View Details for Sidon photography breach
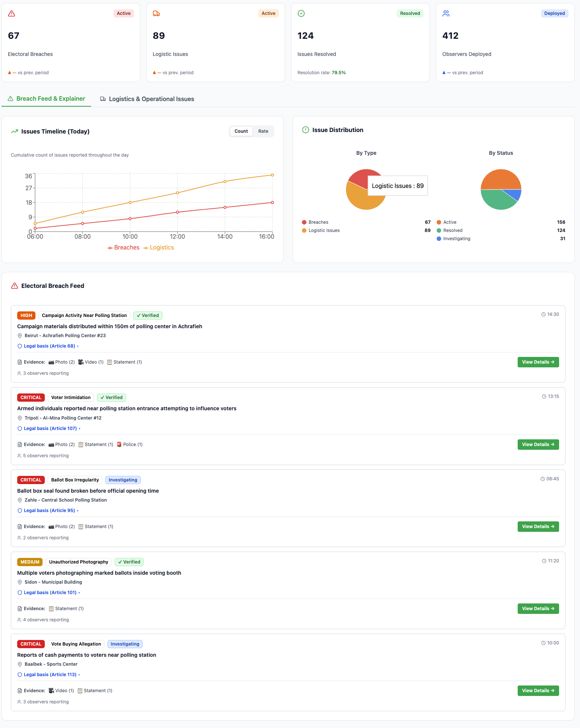 538,609
